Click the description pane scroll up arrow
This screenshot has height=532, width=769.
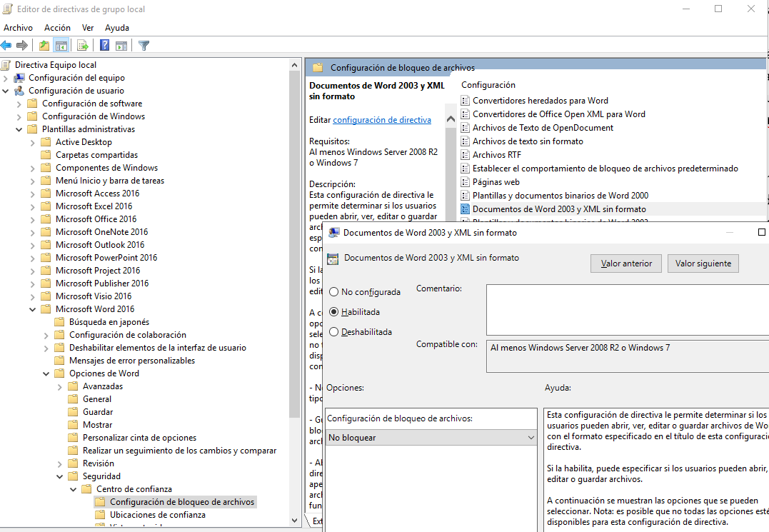451,119
